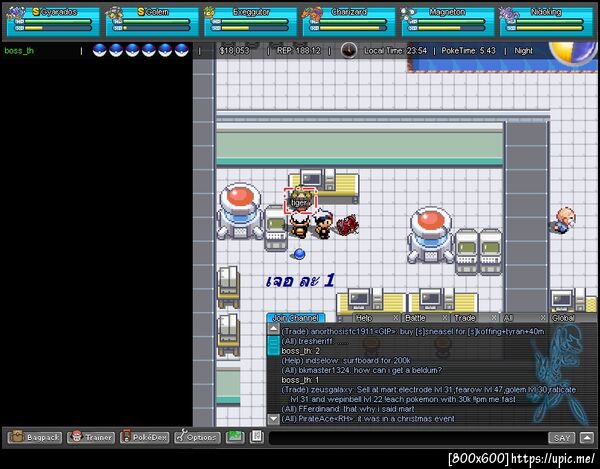This screenshot has height=469, width=600.
Task: Switch to the Help chat tab
Action: tap(364, 318)
